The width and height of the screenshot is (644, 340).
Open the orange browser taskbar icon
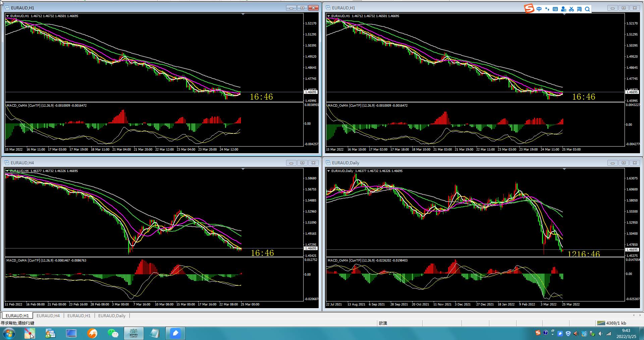pos(92,333)
